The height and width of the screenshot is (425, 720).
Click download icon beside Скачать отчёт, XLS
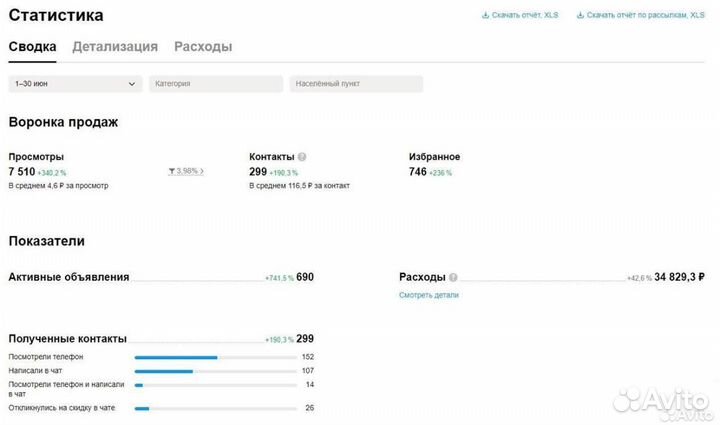485,15
